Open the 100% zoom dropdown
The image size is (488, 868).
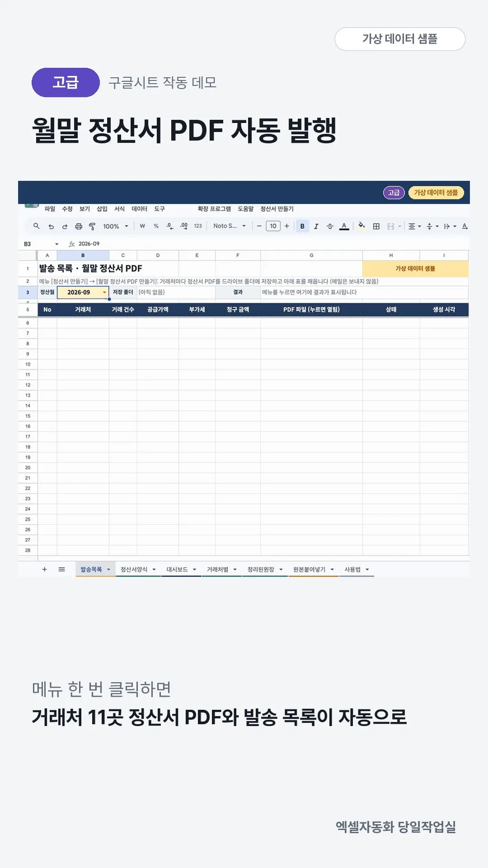(x=116, y=226)
